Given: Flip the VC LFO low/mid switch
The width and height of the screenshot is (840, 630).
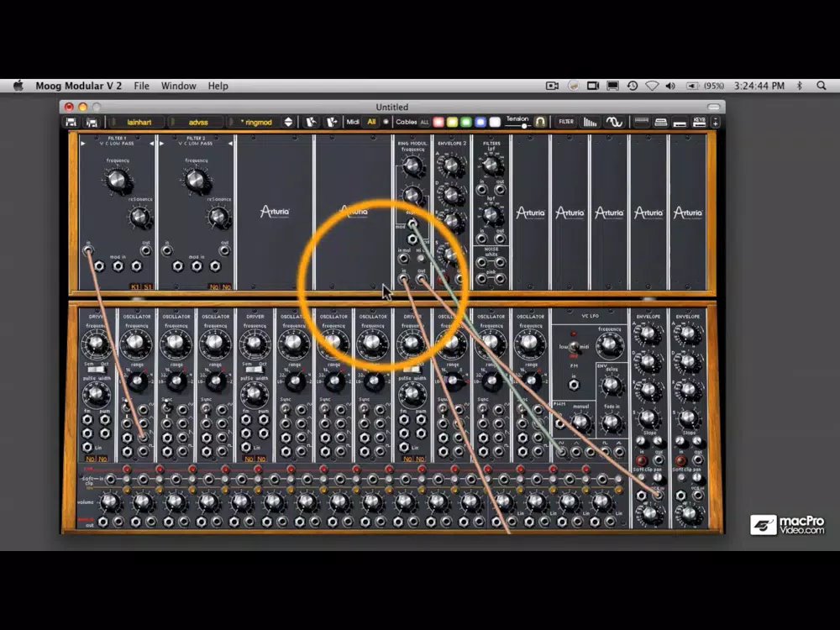Looking at the screenshot, I should [574, 347].
